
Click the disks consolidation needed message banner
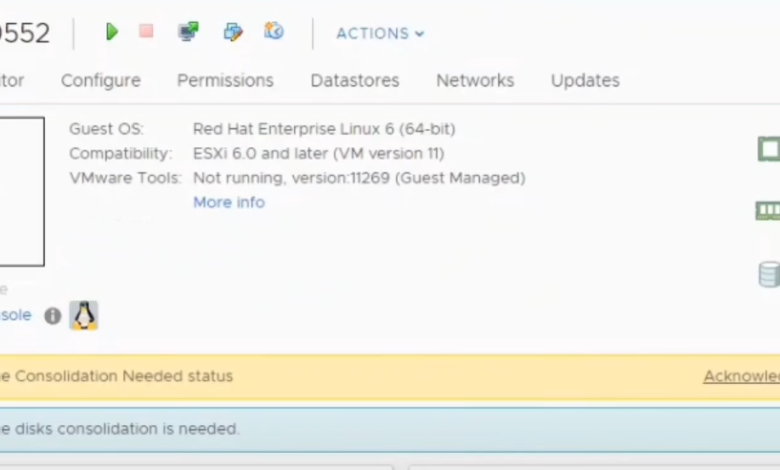[120, 429]
